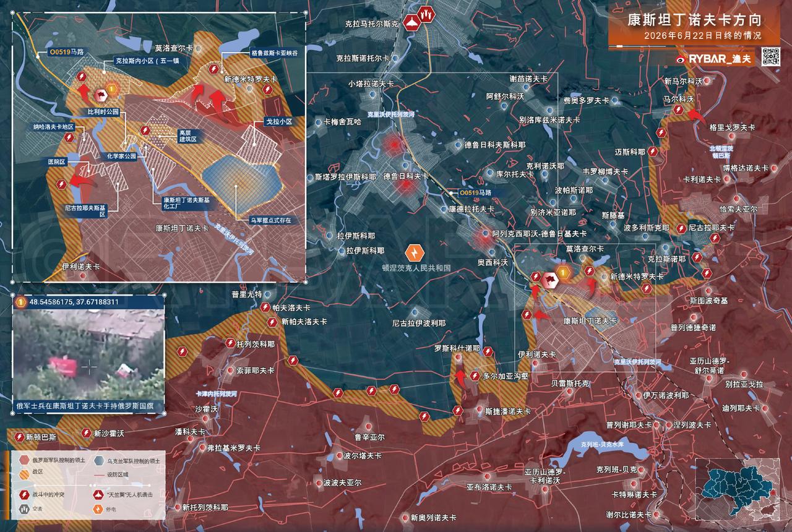Open the soldier with flag photo thumbnail
Viewport: 792px width, 532px height.
coord(88,355)
